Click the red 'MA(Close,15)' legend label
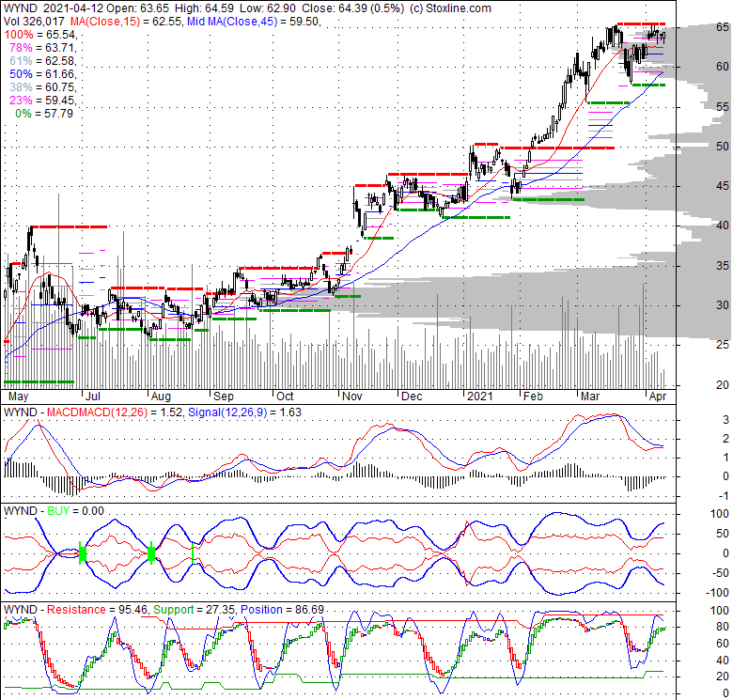The width and height of the screenshot is (733, 700). [104, 22]
